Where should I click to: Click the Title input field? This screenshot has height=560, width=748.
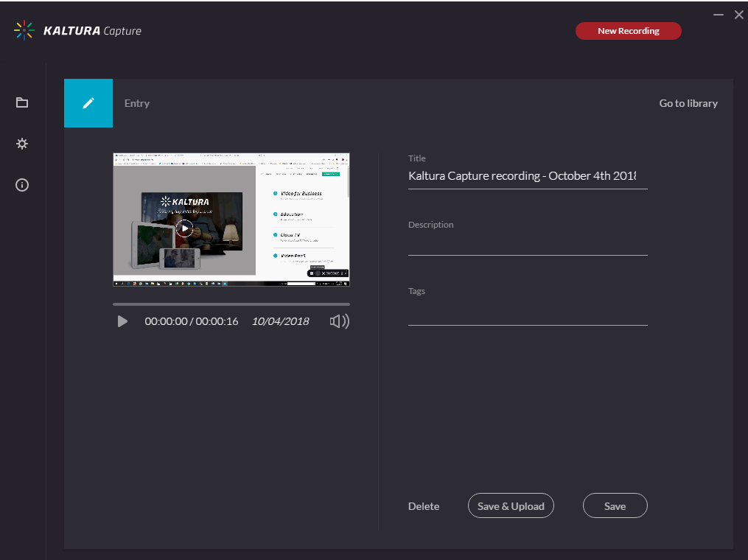(528, 176)
